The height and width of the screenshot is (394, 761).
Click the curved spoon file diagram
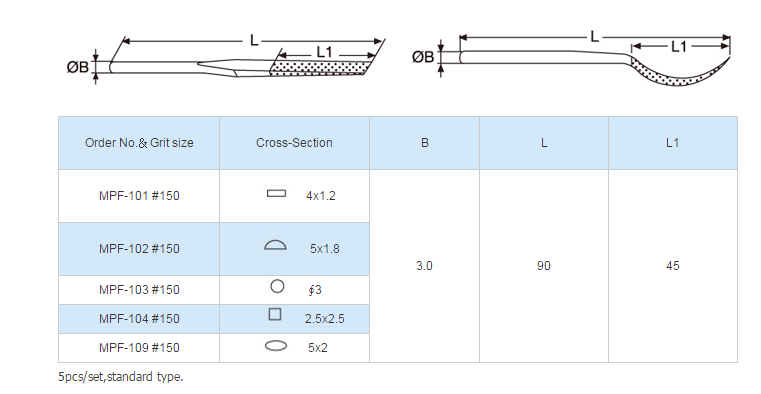pyautogui.click(x=572, y=58)
